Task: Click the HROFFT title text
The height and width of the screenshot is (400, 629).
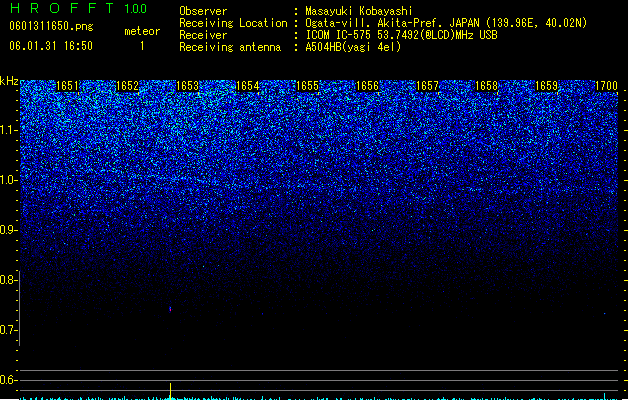Action: [62, 8]
